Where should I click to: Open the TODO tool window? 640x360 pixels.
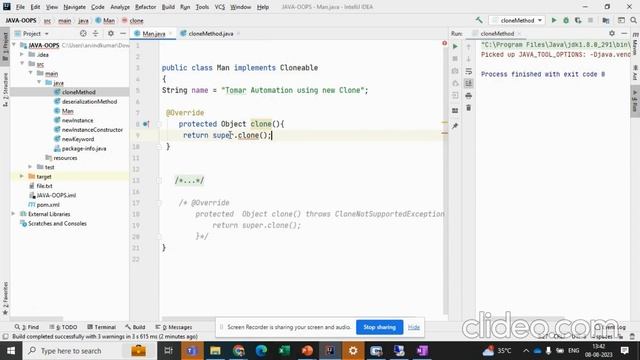pos(63,327)
